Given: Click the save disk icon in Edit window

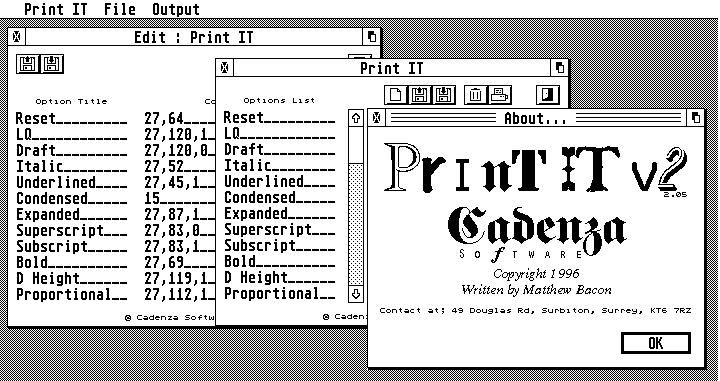Looking at the screenshot, I should pos(52,64).
